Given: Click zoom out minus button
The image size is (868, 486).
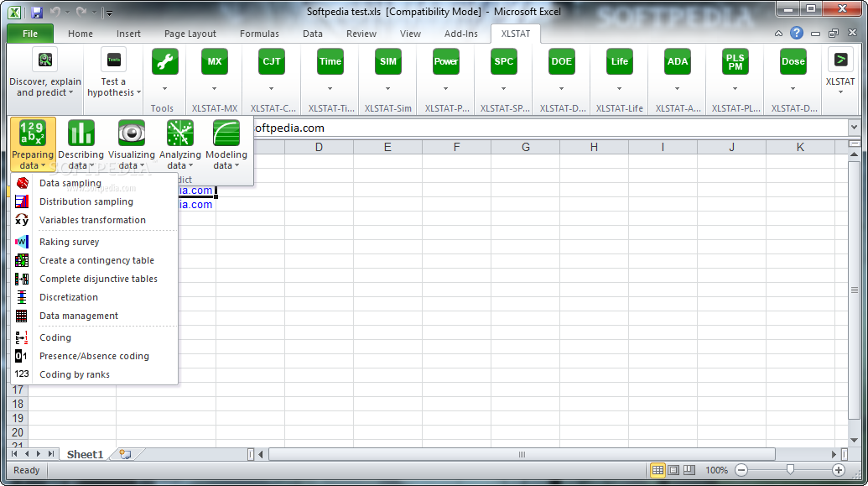Looking at the screenshot, I should (x=741, y=470).
